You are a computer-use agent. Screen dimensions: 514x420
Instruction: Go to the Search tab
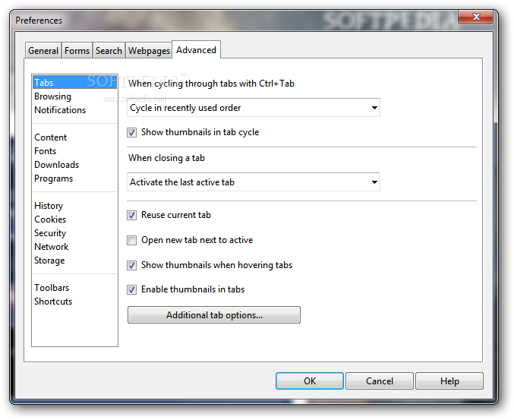point(109,50)
